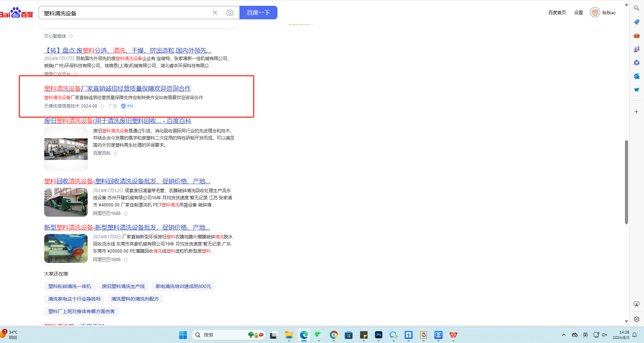Clear the search box with the X icon
Image resolution: width=644 pixels, height=343 pixels.
215,13
